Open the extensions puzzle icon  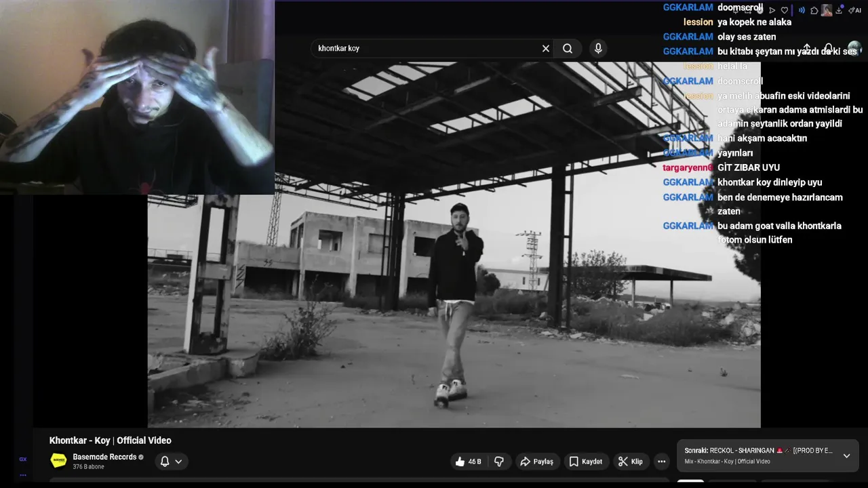click(x=814, y=10)
